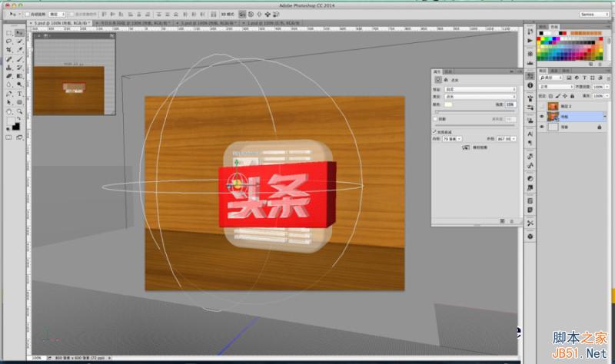This screenshot has width=615, height=364.
Task: Click the light intensity slider handle
Action: click(x=437, y=112)
